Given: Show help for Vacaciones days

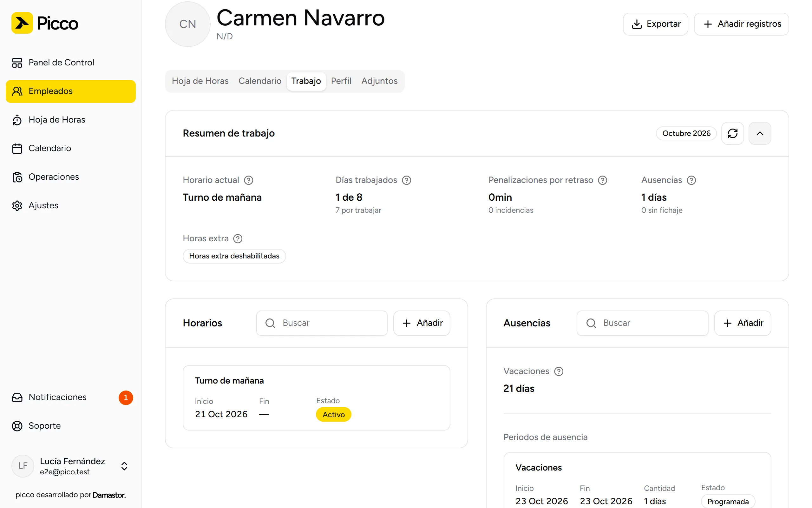Looking at the screenshot, I should (x=559, y=371).
